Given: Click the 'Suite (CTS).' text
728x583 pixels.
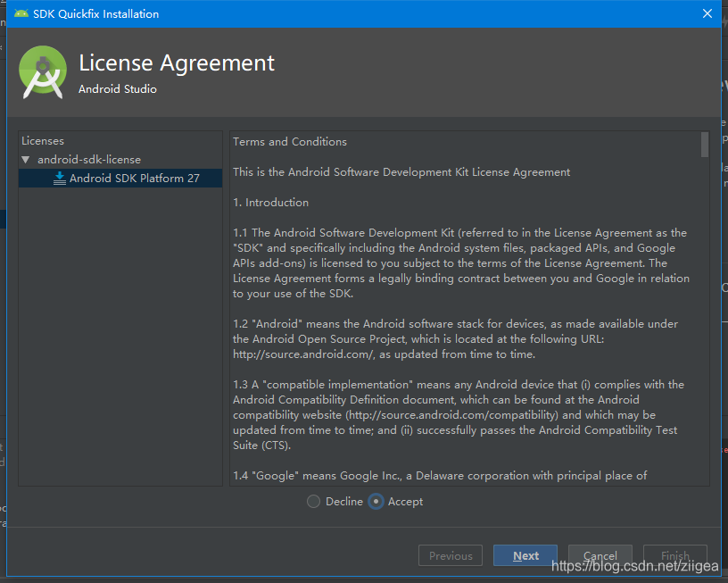Looking at the screenshot, I should tap(262, 446).
